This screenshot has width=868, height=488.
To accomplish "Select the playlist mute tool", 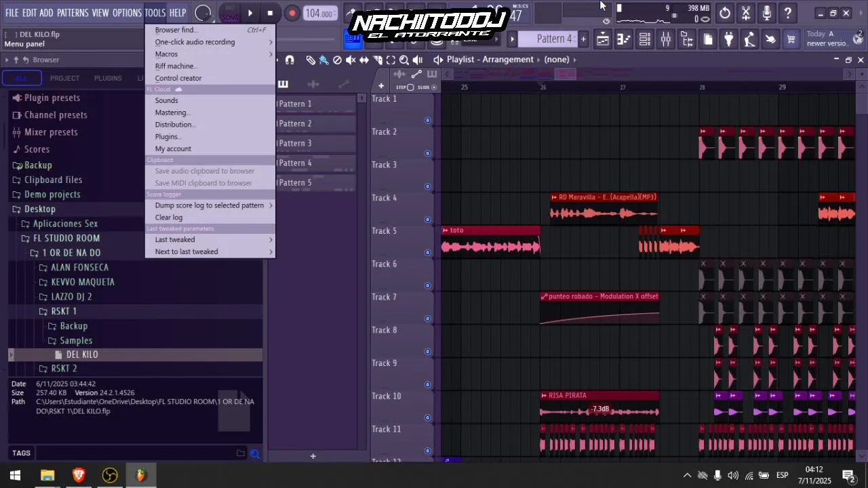I will (351, 60).
